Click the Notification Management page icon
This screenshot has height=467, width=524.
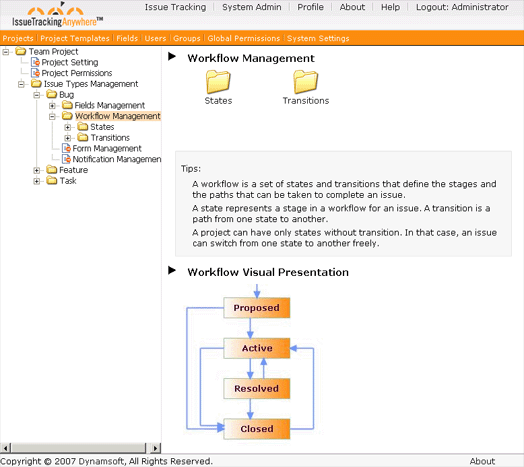pos(67,159)
